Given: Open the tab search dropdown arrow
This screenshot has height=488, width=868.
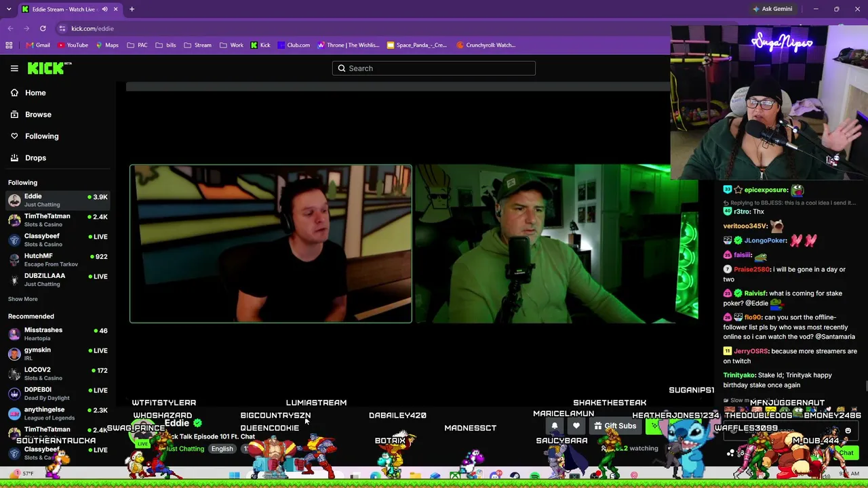Looking at the screenshot, I should (9, 9).
